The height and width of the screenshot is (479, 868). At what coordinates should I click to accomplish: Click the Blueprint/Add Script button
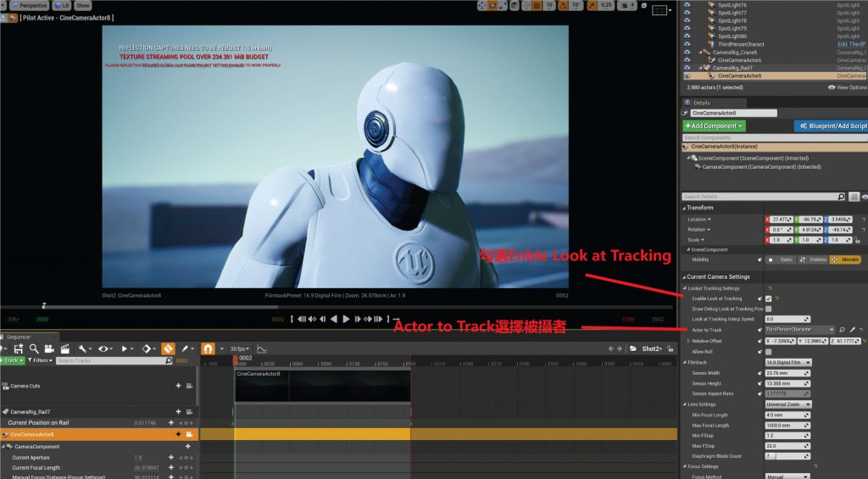(831, 125)
